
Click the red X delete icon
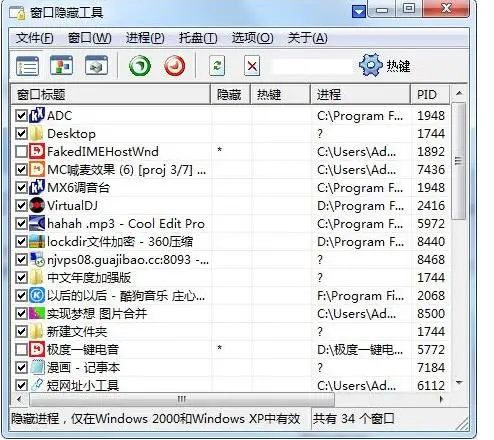pos(252,66)
